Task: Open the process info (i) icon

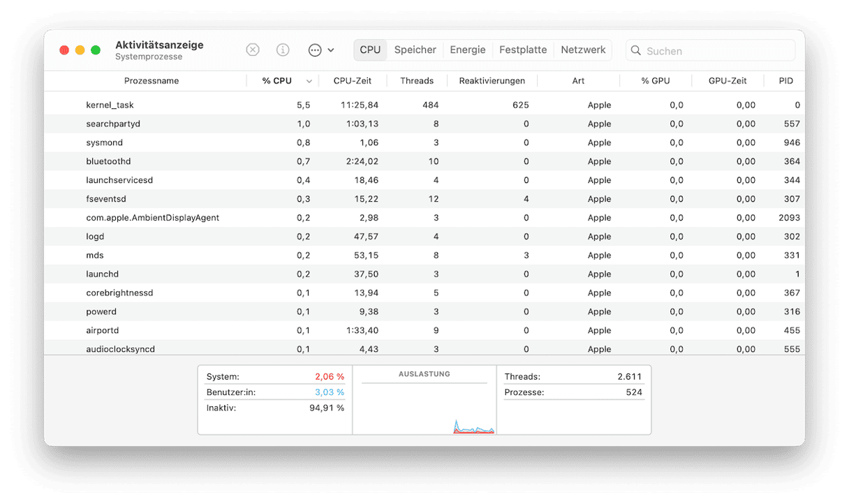Action: click(283, 50)
